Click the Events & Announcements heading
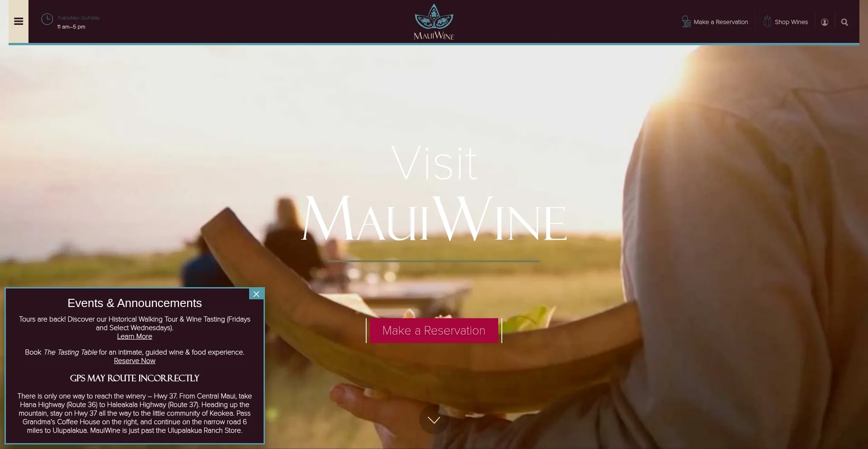 [135, 303]
